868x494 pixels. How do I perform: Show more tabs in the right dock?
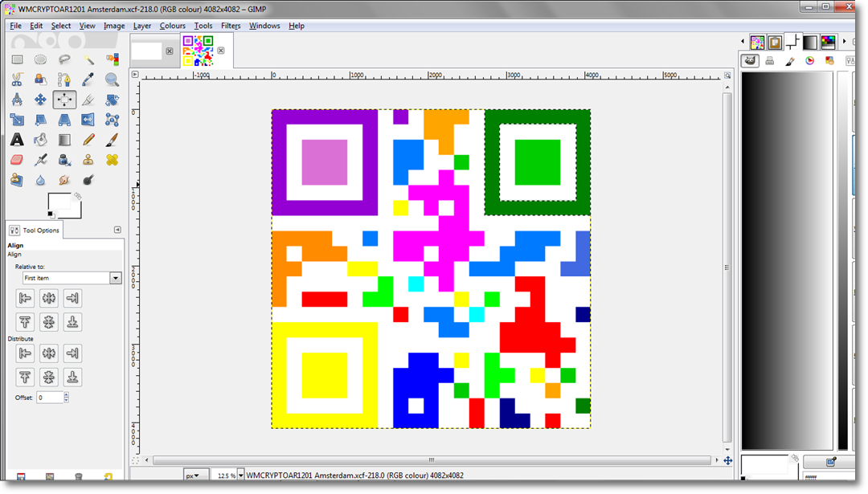(844, 42)
